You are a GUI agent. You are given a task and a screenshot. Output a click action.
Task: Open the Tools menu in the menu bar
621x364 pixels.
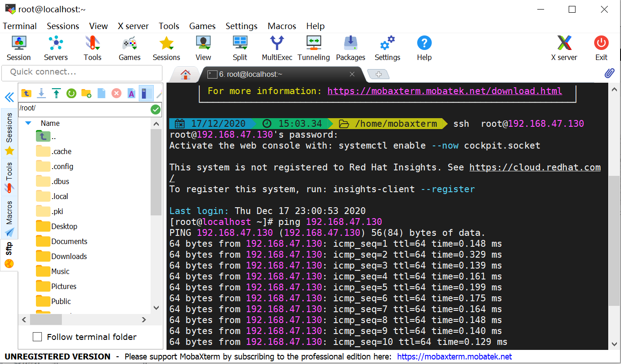tap(169, 26)
